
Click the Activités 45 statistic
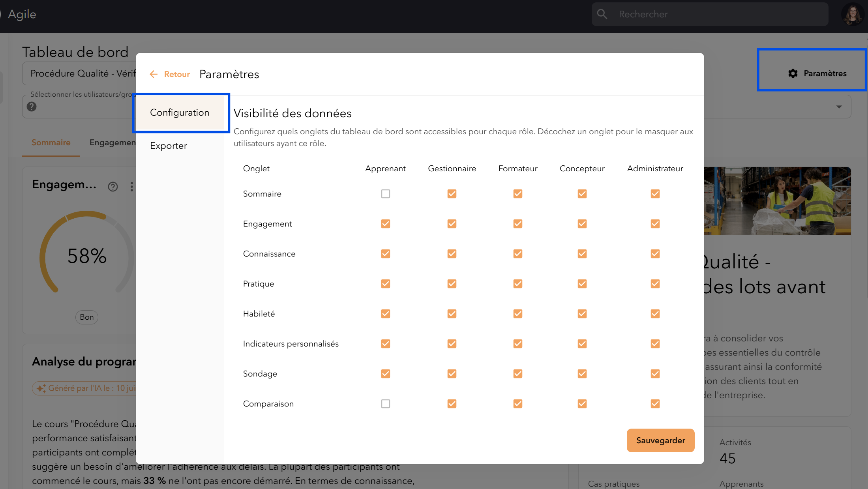coord(735,451)
